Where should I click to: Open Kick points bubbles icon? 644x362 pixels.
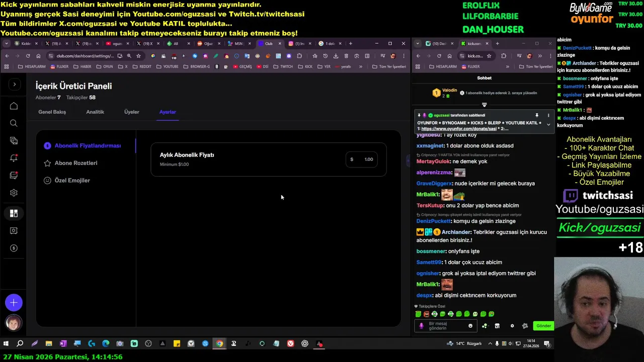point(485,326)
